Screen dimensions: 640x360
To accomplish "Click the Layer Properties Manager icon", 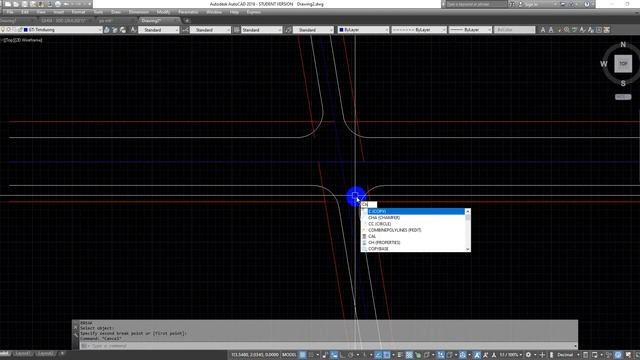I will (x=107, y=30).
